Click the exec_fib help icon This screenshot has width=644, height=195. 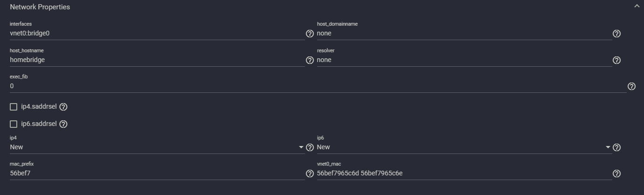coord(631,86)
